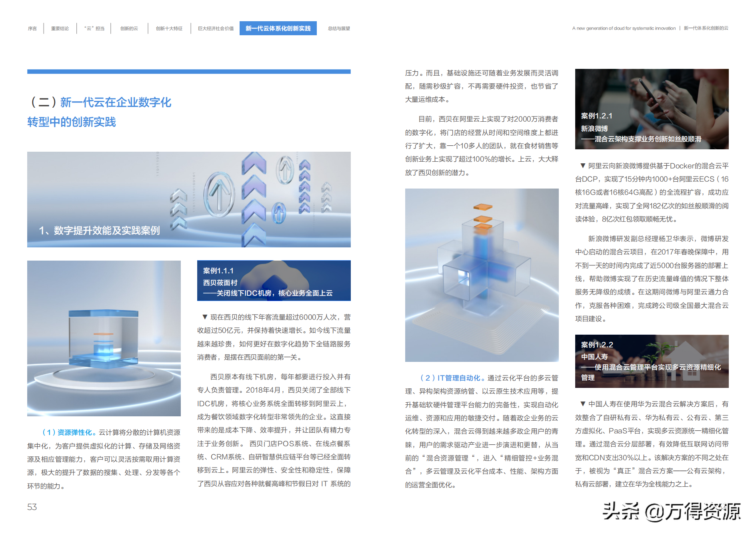
Task: Click the banner image 数字提升效能及实践案例
Action: pyautogui.click(x=189, y=199)
